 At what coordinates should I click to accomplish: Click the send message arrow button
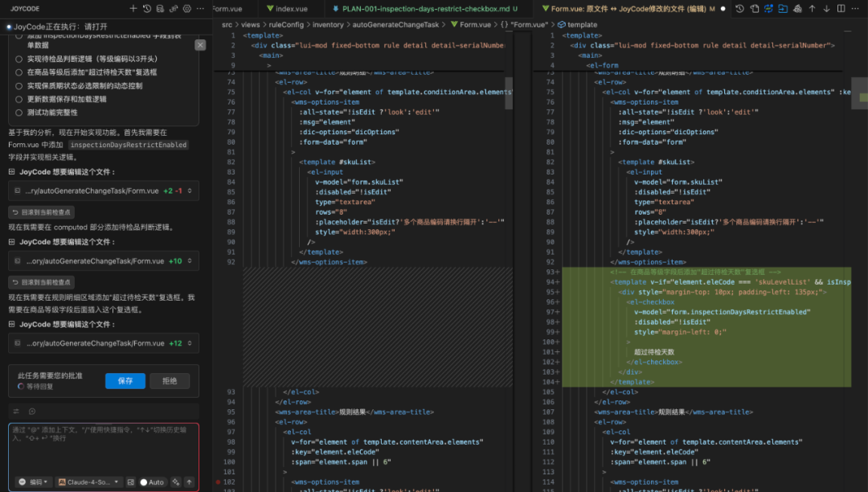[190, 482]
